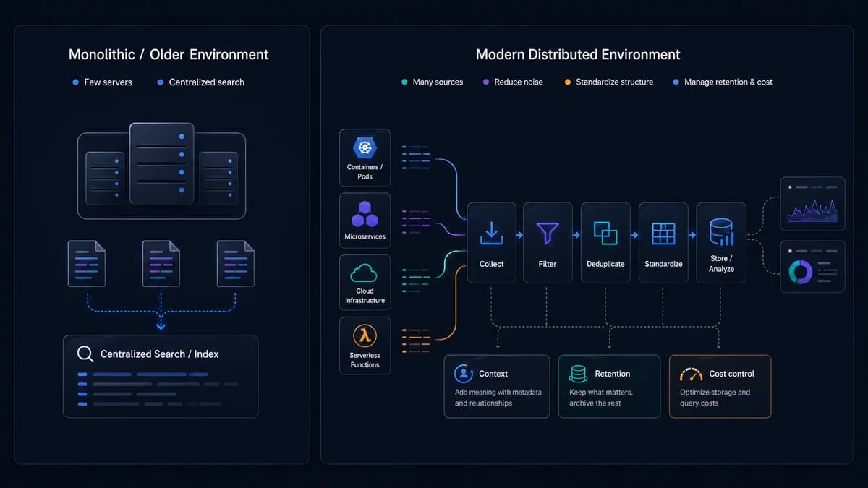Click the 'Filter' stage label
This screenshot has width=868, height=488.
[548, 264]
